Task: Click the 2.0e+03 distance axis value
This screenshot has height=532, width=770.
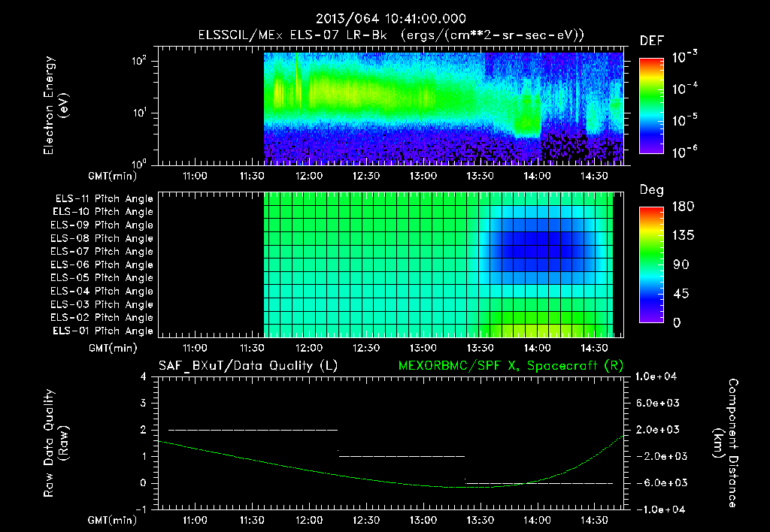Action: 657,429
